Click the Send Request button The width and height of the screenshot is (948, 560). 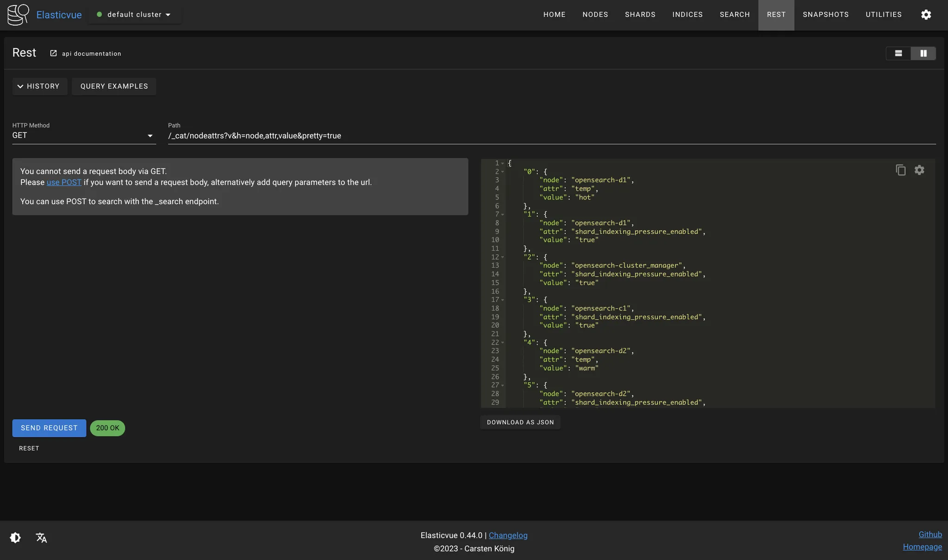click(49, 428)
